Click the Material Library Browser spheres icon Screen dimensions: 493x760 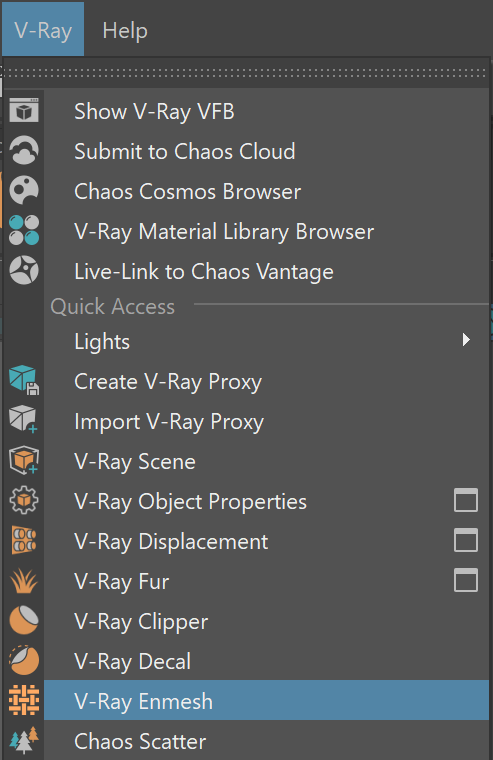point(24,230)
